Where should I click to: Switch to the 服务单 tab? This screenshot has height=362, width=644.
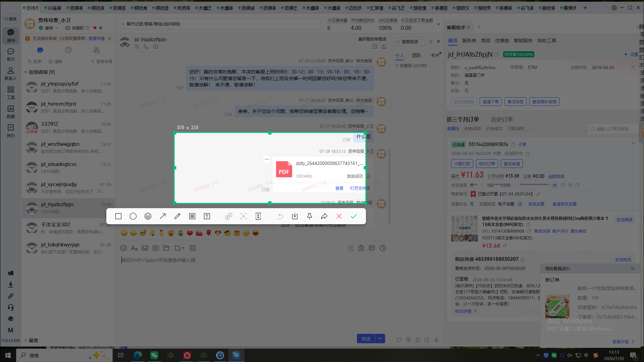(469, 41)
